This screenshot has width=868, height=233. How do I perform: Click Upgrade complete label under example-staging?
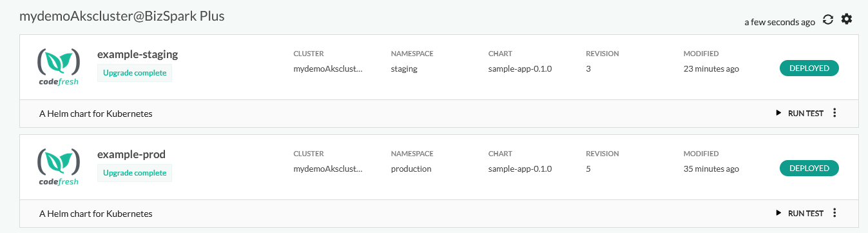pos(135,73)
